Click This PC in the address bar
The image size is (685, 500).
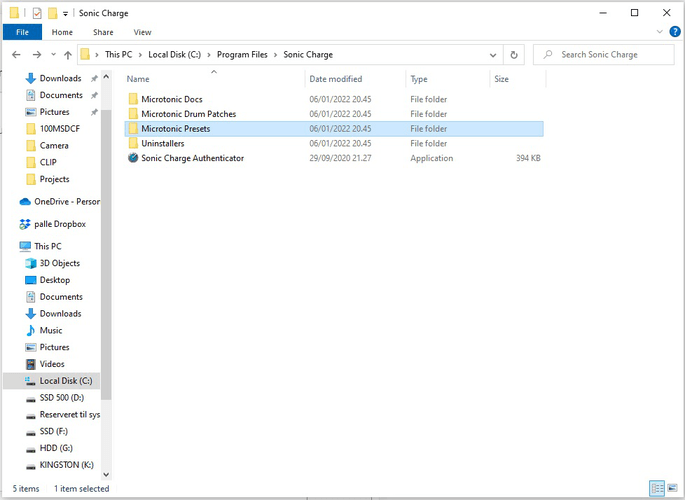click(118, 55)
